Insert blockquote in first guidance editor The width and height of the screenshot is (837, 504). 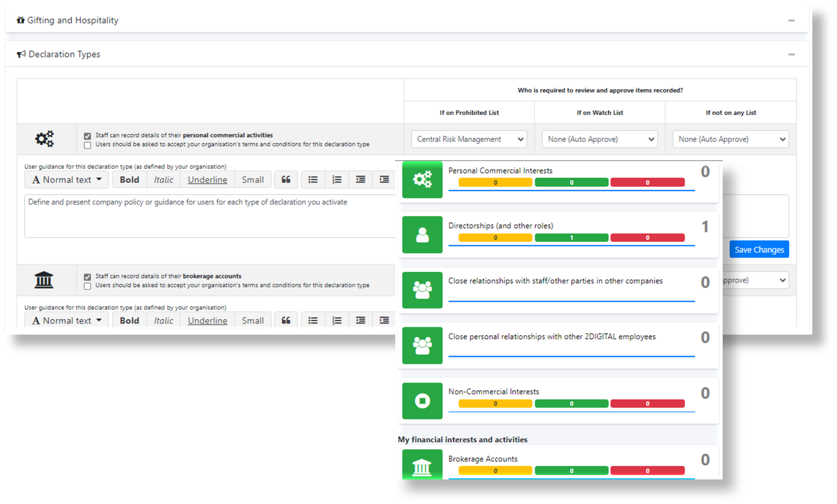(x=286, y=179)
